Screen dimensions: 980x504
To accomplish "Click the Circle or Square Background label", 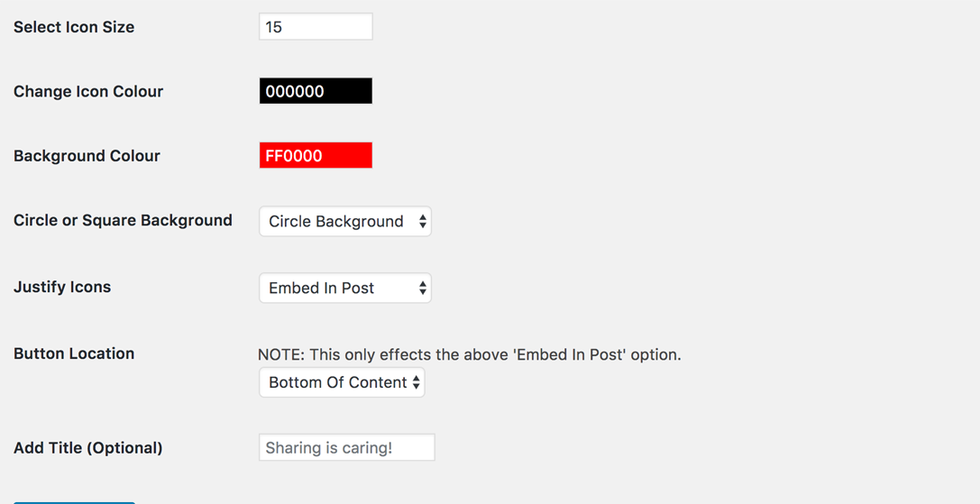I will [x=123, y=220].
